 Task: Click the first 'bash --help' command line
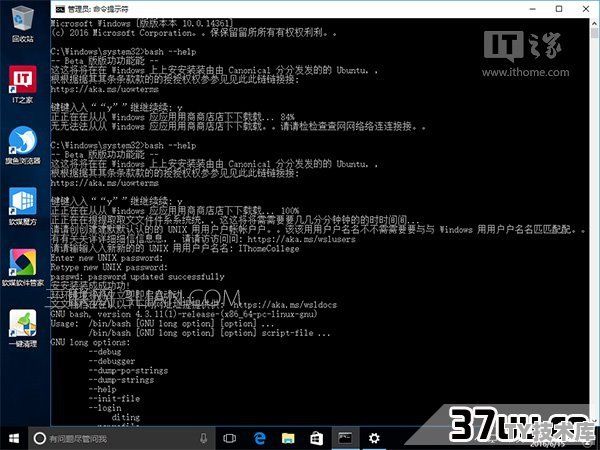pos(123,52)
